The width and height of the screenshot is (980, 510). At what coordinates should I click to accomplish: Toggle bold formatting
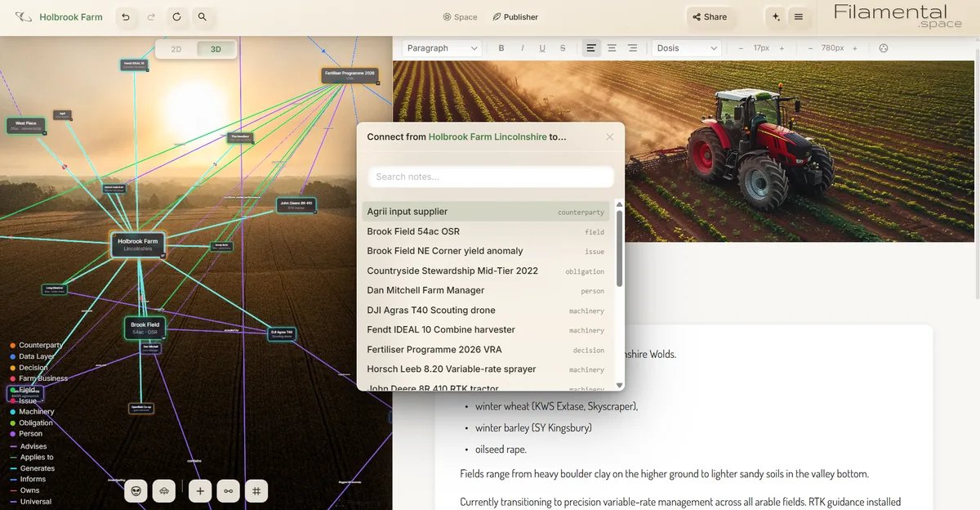point(501,48)
